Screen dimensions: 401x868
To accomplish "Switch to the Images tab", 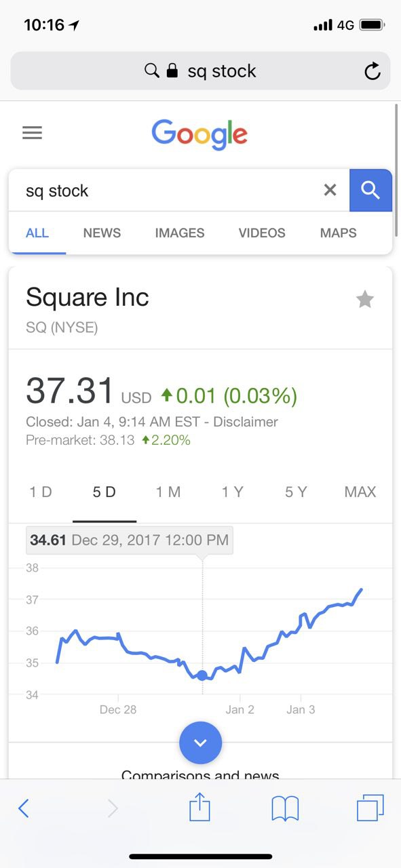I will tap(180, 233).
